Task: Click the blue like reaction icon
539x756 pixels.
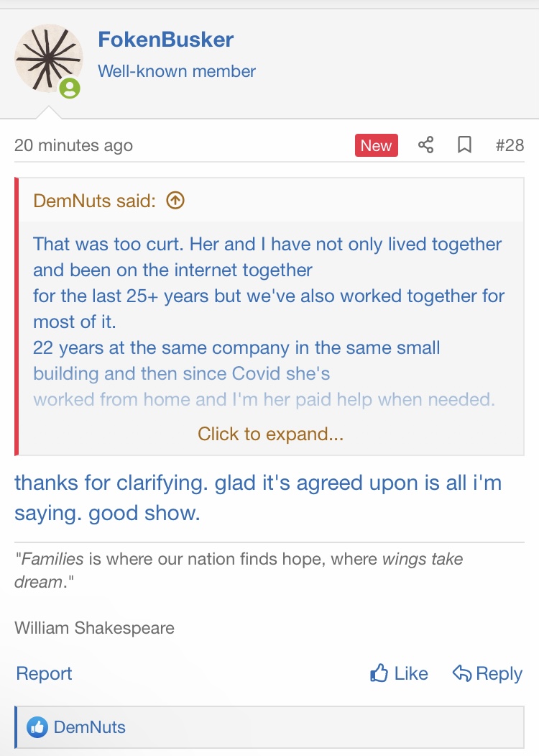Action: pos(37,727)
